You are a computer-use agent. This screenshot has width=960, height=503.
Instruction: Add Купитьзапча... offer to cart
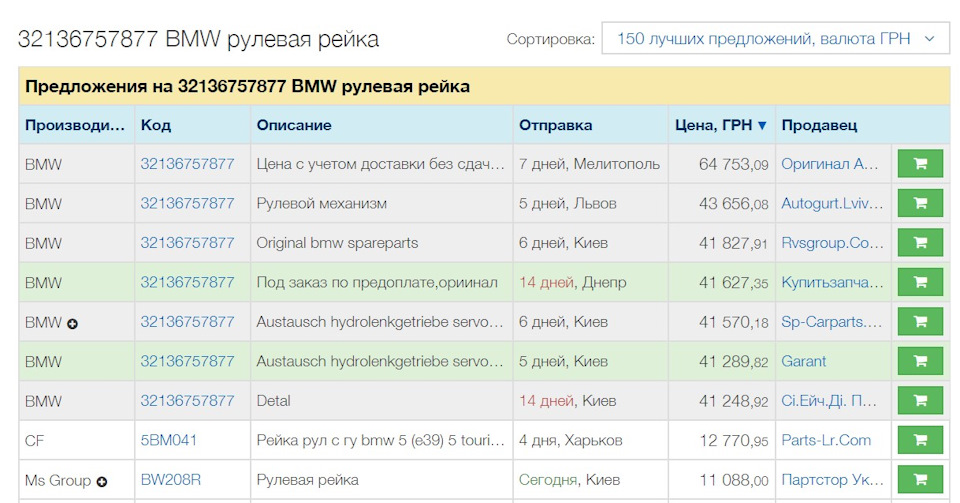920,282
